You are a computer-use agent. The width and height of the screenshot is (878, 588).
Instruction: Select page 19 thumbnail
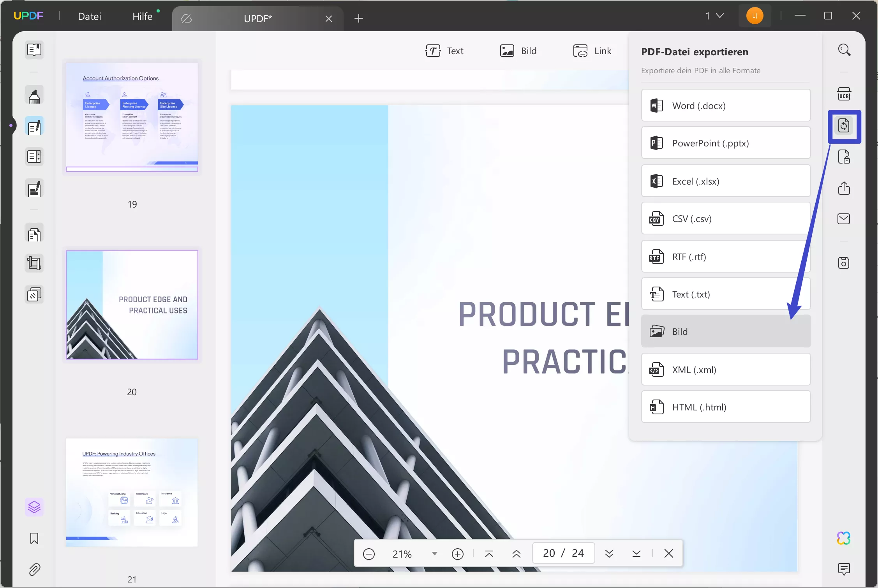(x=132, y=117)
